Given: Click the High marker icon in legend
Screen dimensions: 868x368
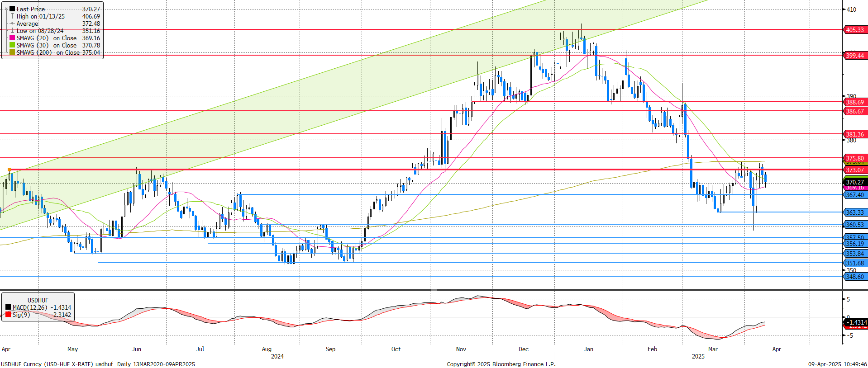Looking at the screenshot, I should point(12,16).
